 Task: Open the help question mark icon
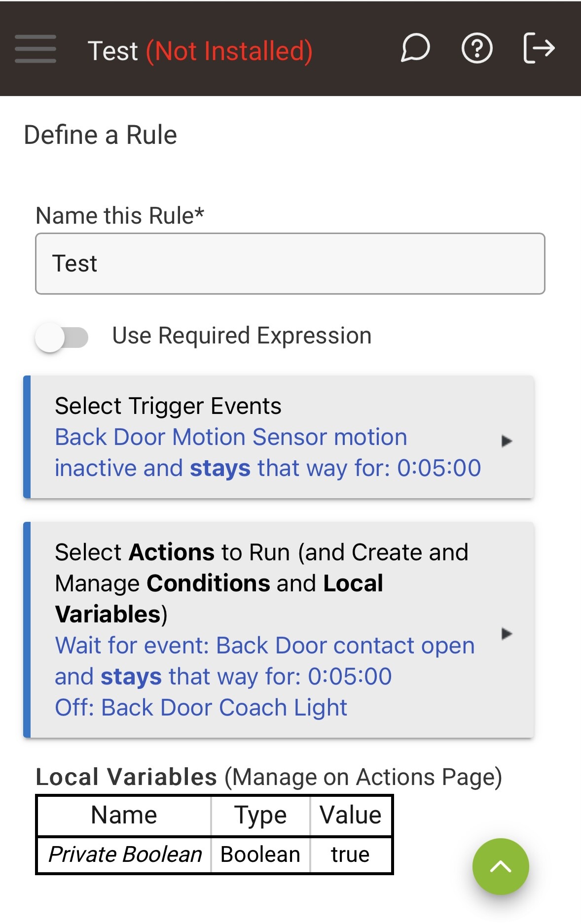point(476,48)
